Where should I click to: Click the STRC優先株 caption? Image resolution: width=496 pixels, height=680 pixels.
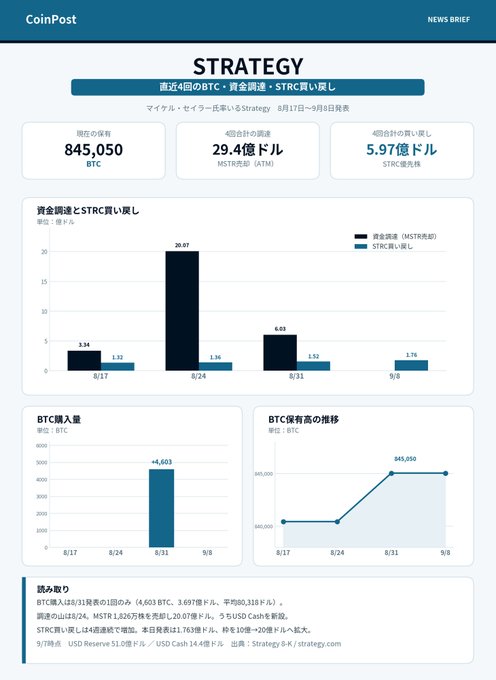click(x=401, y=164)
